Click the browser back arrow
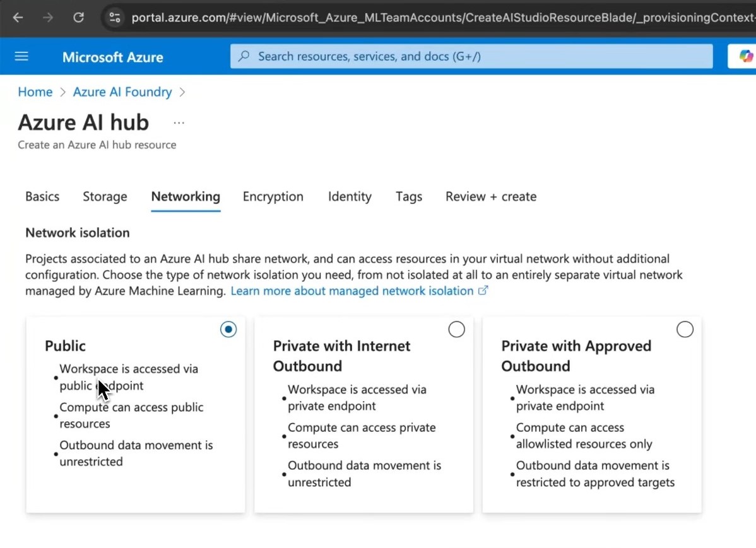Viewport: 756px width, 548px height. click(x=18, y=18)
